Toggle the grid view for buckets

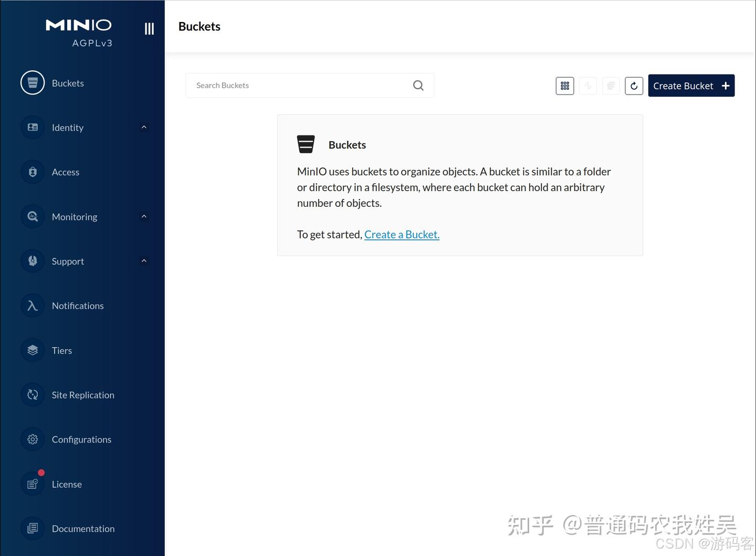point(564,86)
